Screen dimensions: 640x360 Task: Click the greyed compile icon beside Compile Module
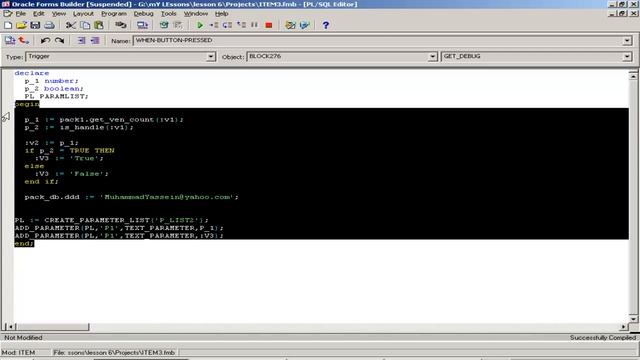(x=178, y=25)
